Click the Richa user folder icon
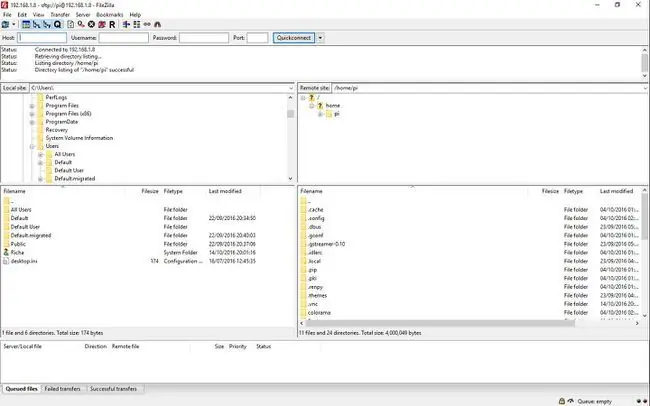Image resolution: width=650 pixels, height=406 pixels. 6,252
